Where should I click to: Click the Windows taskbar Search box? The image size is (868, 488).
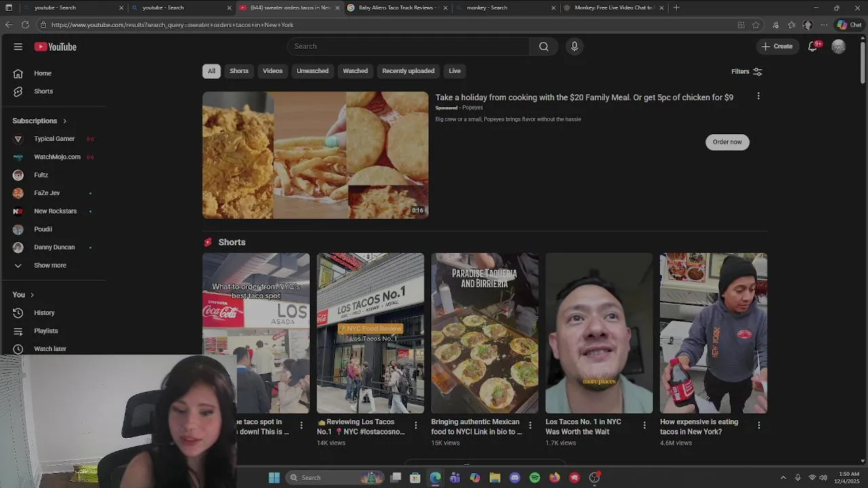[x=336, y=478]
